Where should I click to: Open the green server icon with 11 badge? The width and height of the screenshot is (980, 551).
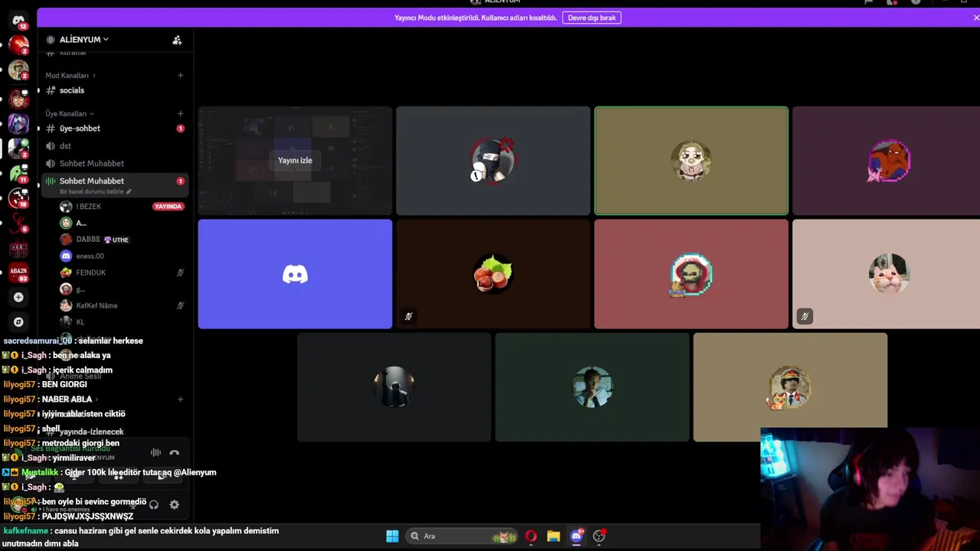[x=18, y=173]
